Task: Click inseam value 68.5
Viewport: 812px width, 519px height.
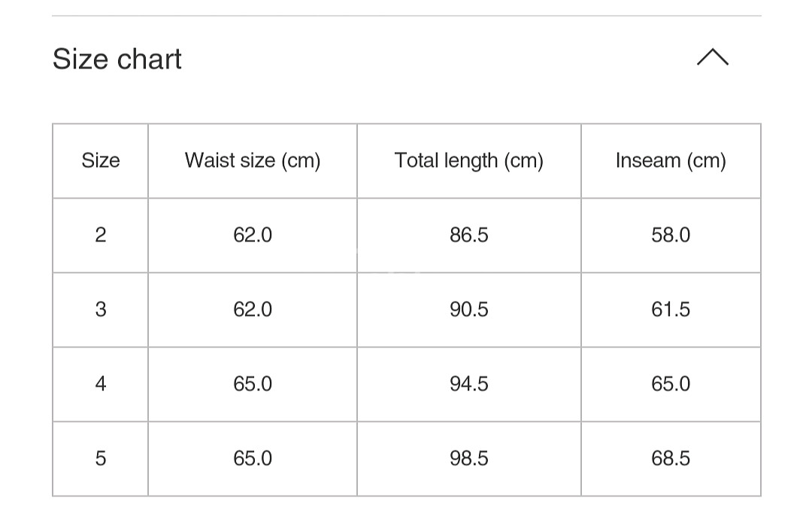Action: pyautogui.click(x=671, y=458)
